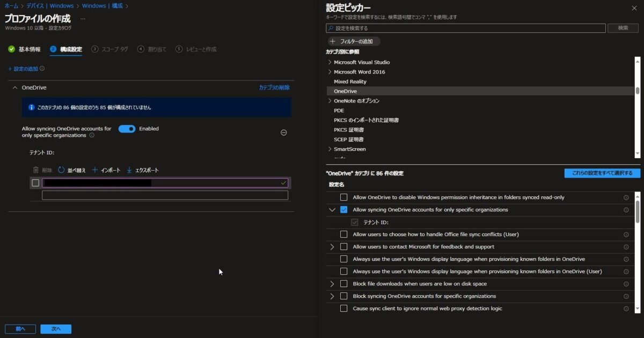
Task: Click info icon next to specific organizations setting
Action: coord(626,210)
